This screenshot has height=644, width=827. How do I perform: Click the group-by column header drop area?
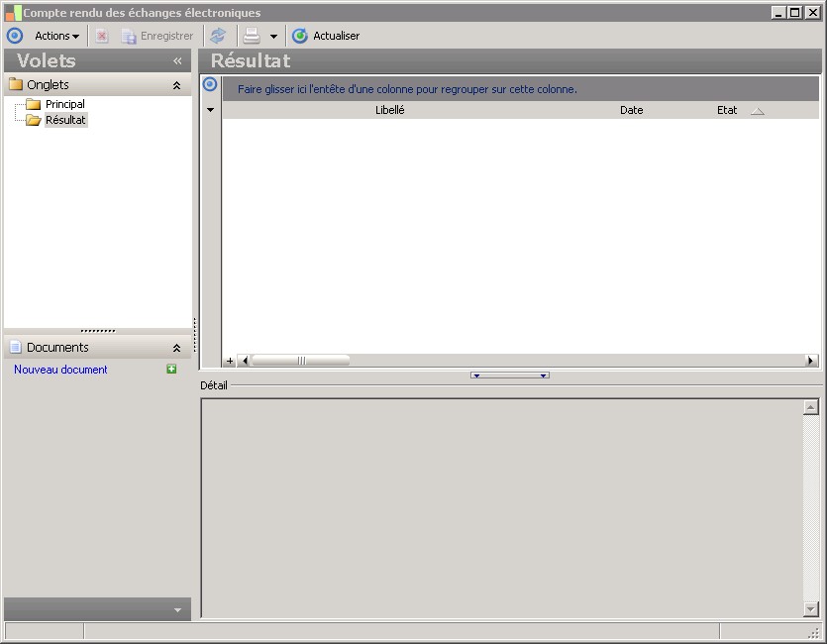point(521,89)
